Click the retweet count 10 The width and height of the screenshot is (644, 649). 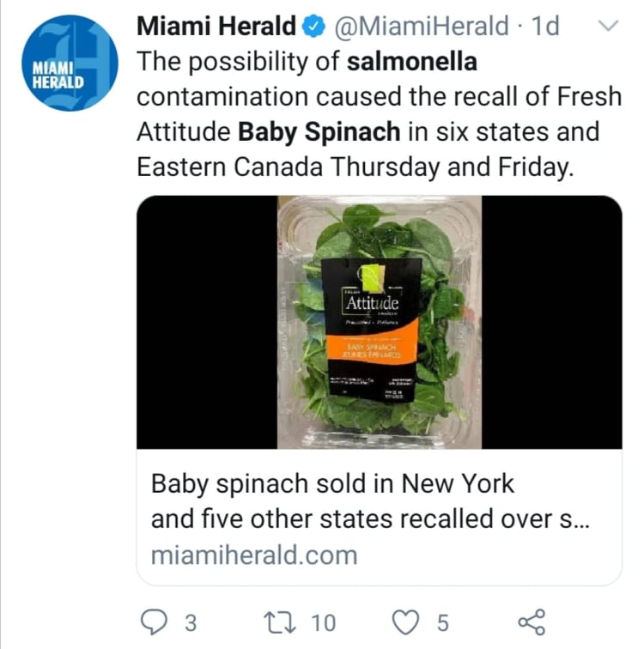point(324,622)
